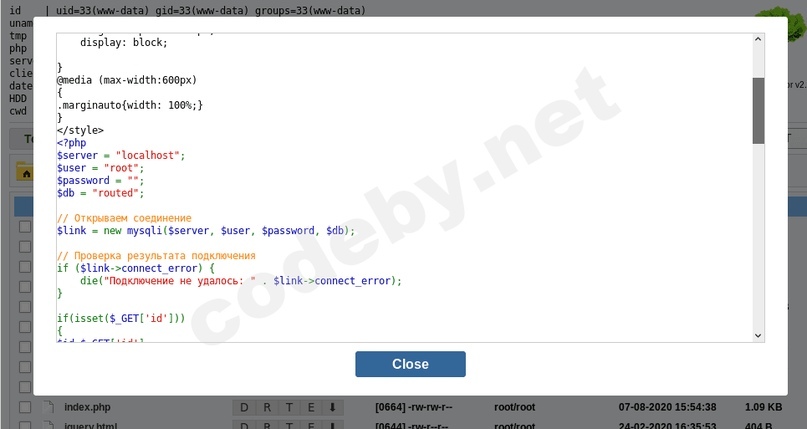This screenshot has width=807, height=429.
Task: Tick the checkbox next to index.php
Action: (24, 407)
